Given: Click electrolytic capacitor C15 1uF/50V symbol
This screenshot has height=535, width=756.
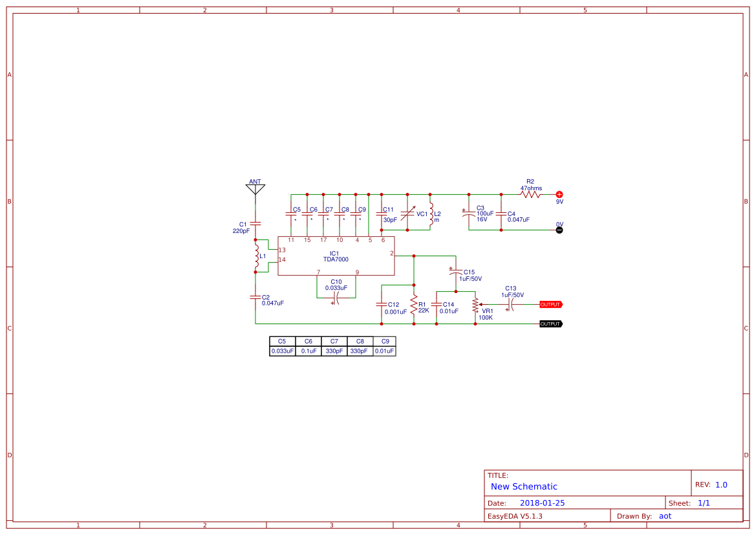Looking at the screenshot, I should tap(455, 272).
